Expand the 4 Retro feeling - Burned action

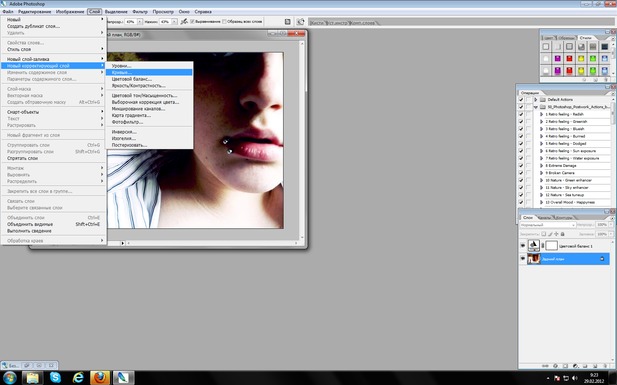[x=541, y=136]
